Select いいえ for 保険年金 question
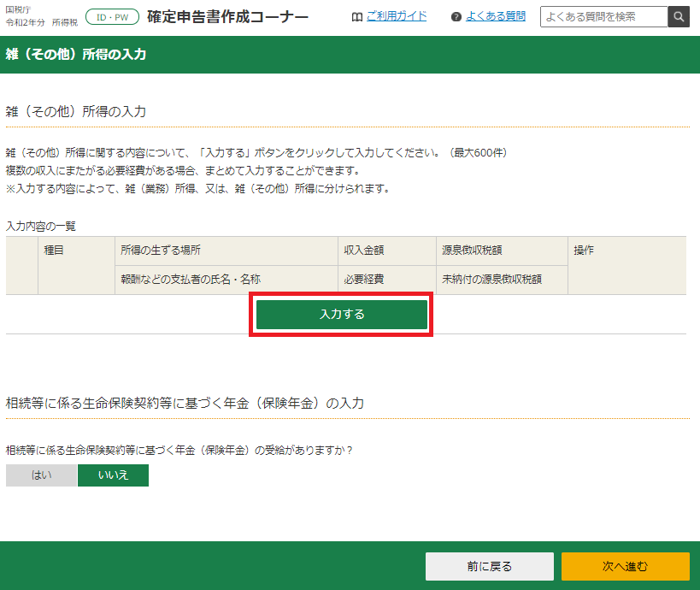This screenshot has height=590, width=700. coord(113,475)
